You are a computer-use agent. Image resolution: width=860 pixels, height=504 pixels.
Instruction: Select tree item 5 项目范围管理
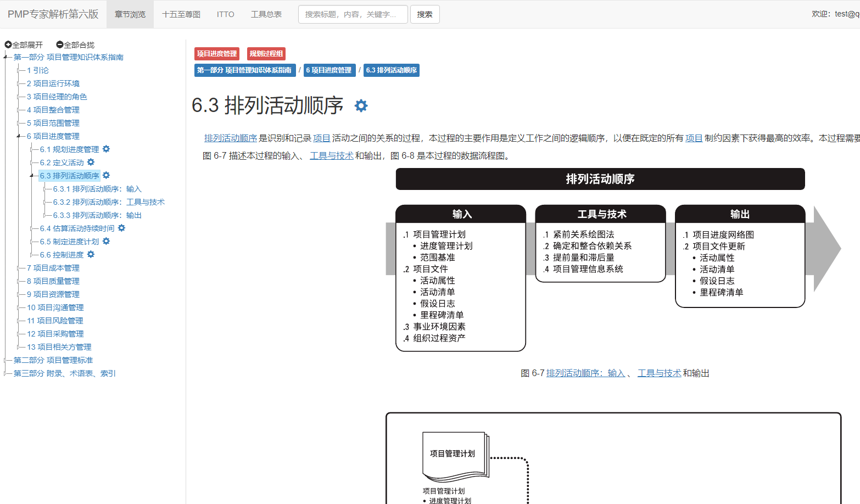(53, 123)
